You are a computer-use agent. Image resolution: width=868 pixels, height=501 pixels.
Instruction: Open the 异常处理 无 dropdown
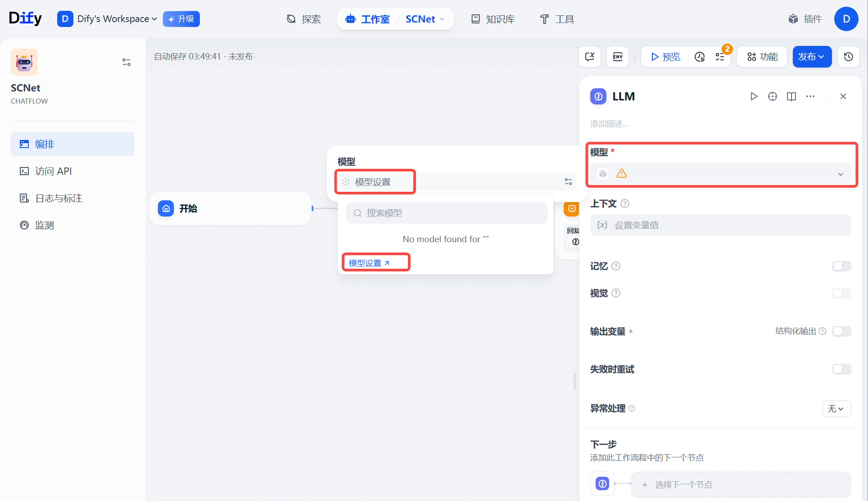click(836, 408)
